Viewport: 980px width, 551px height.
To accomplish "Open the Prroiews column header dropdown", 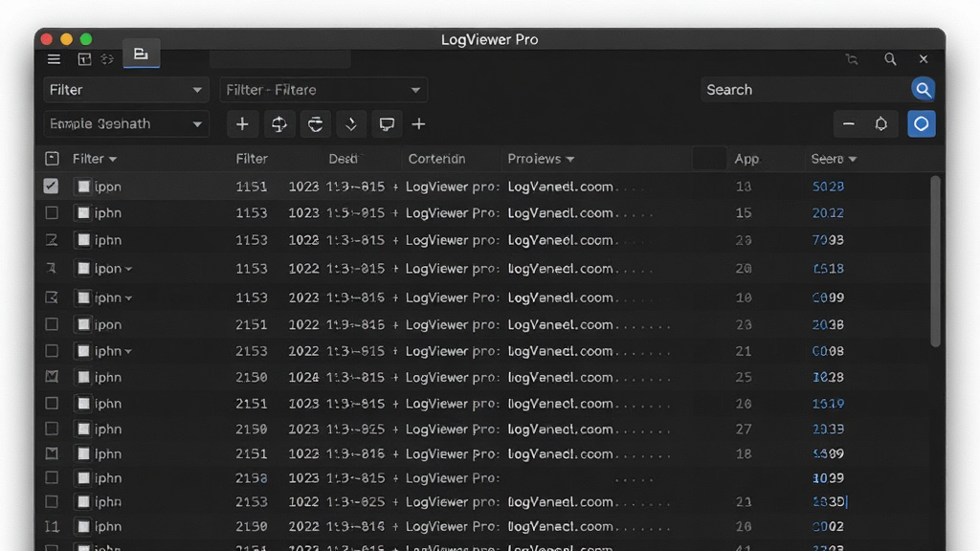I will point(541,159).
